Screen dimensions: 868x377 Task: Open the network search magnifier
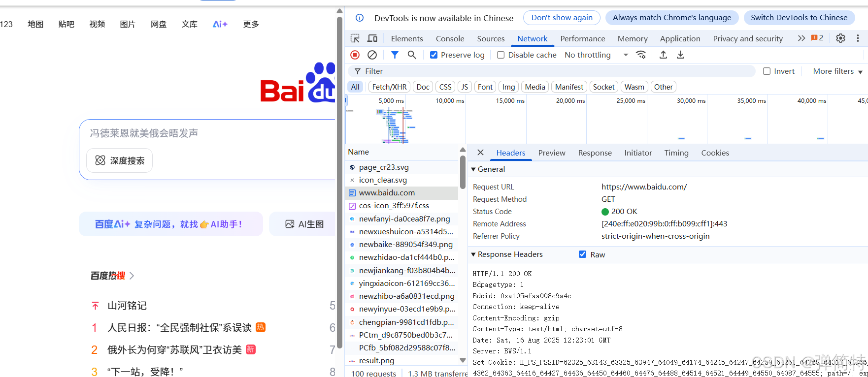[412, 55]
